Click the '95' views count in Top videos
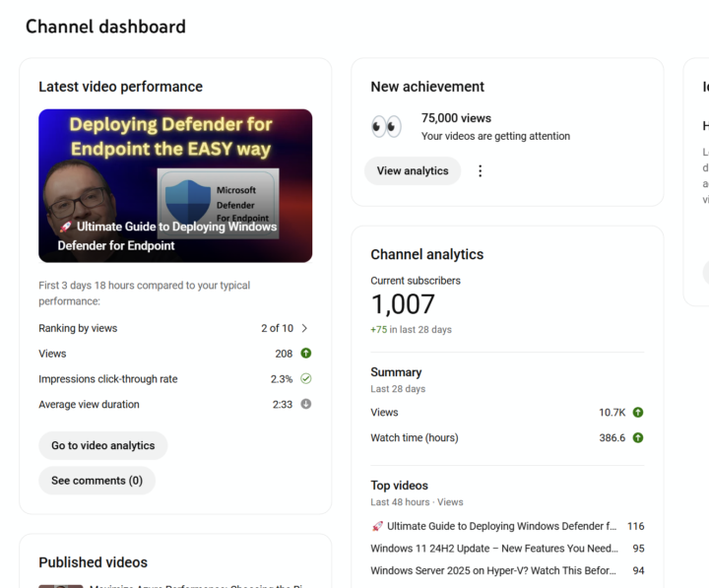This screenshot has height=588, width=709. (x=638, y=549)
